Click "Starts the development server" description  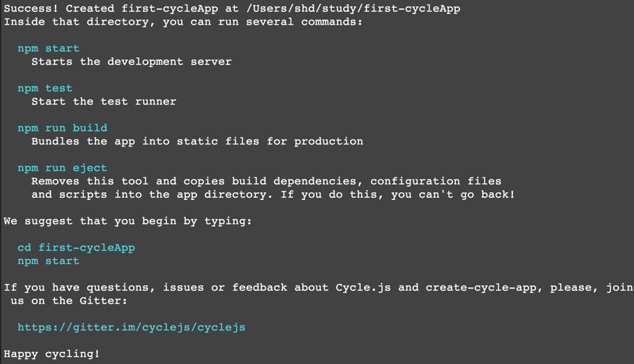tap(131, 62)
